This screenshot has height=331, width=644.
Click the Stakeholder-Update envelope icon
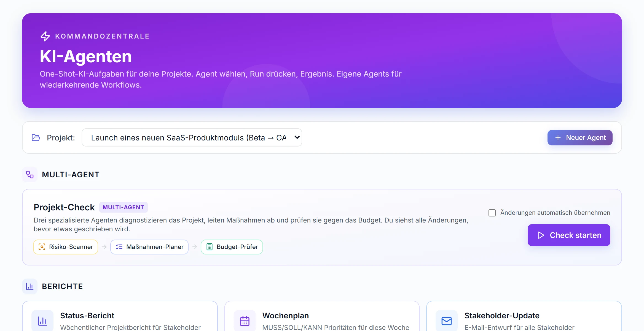(447, 321)
